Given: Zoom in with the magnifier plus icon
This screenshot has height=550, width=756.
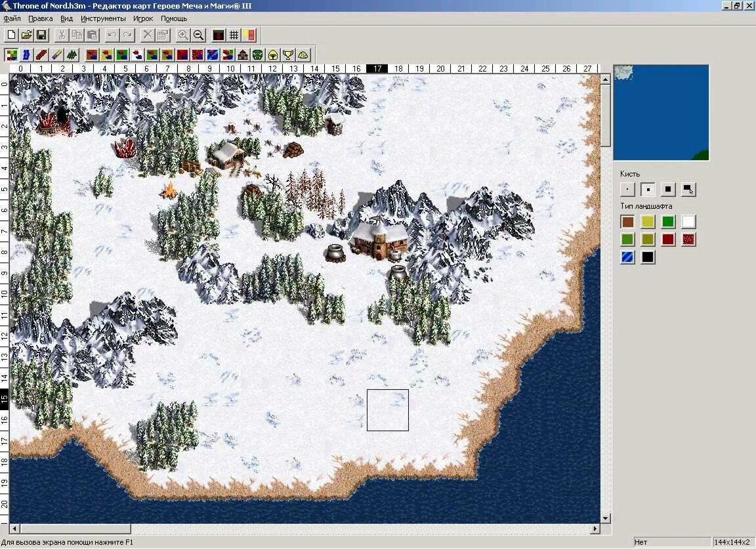Looking at the screenshot, I should (x=183, y=35).
